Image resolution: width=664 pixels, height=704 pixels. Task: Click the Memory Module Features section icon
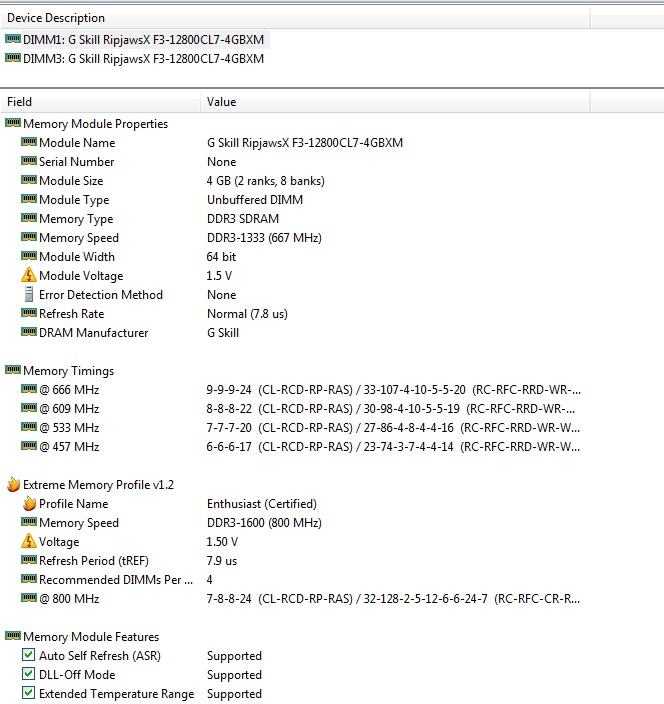click(x=13, y=636)
